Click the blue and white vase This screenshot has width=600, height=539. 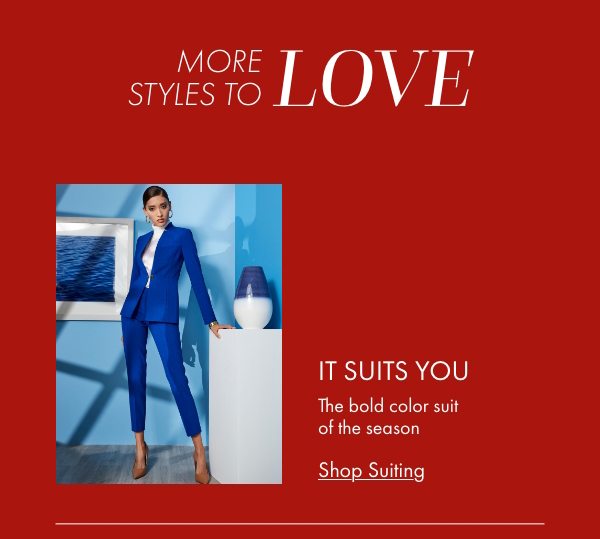pos(253,297)
